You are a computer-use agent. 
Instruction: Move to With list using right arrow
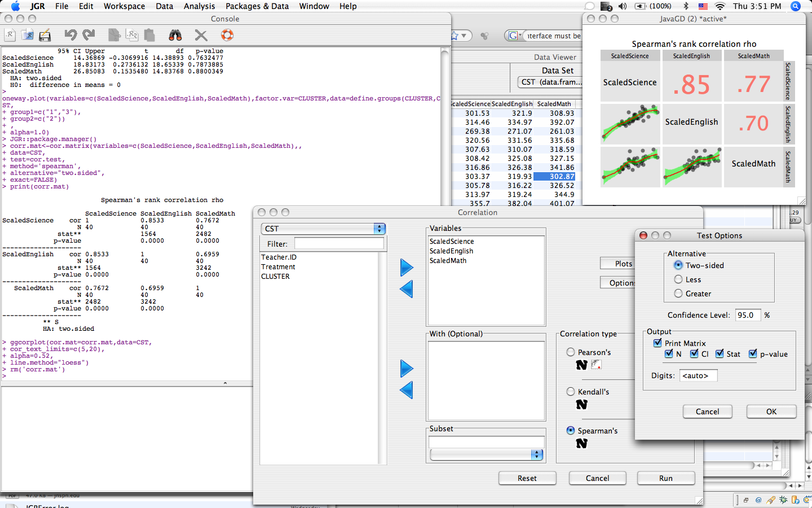407,369
